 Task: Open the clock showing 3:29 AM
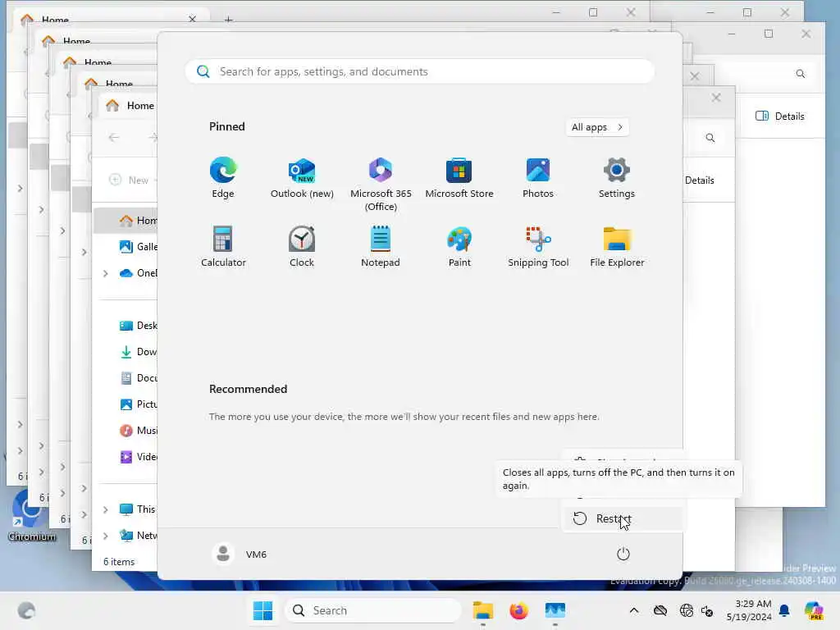(x=749, y=610)
